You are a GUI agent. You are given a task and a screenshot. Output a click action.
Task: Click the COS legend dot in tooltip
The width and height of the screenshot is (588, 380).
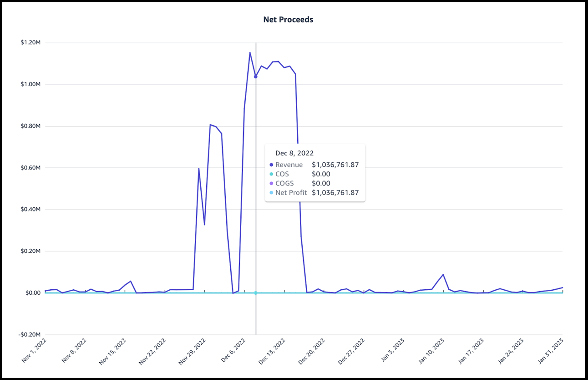tap(271, 174)
